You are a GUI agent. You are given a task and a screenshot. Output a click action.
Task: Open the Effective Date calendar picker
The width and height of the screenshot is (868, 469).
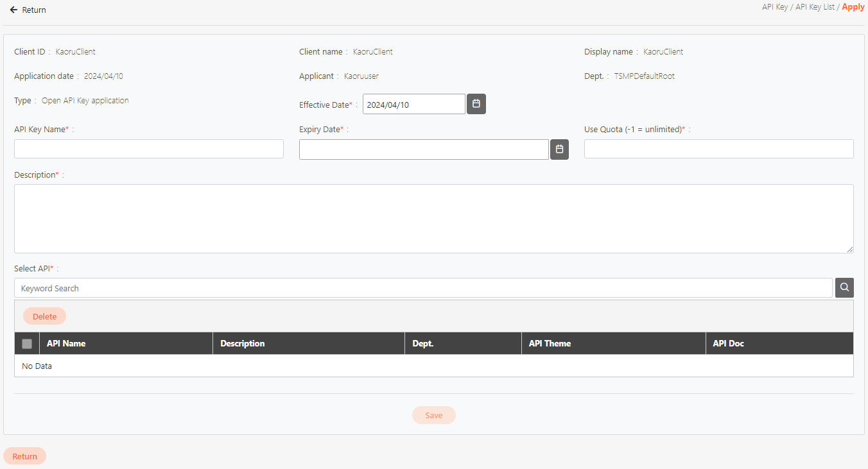pos(476,104)
